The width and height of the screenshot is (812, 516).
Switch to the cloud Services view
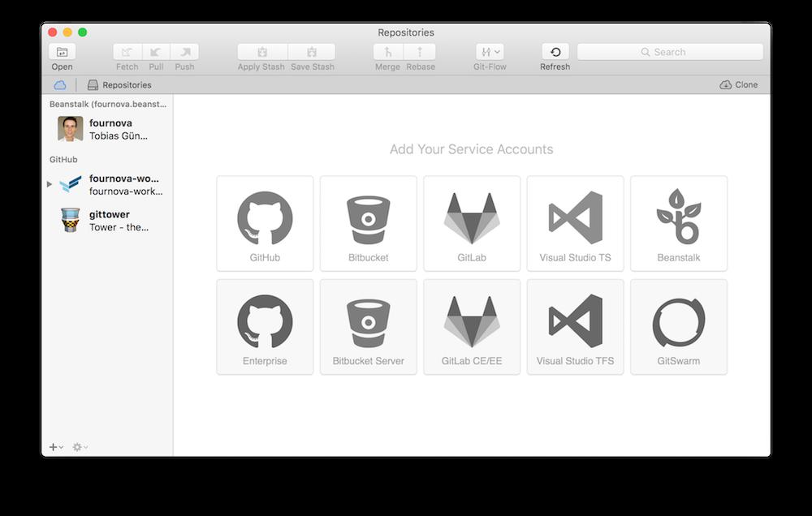60,85
